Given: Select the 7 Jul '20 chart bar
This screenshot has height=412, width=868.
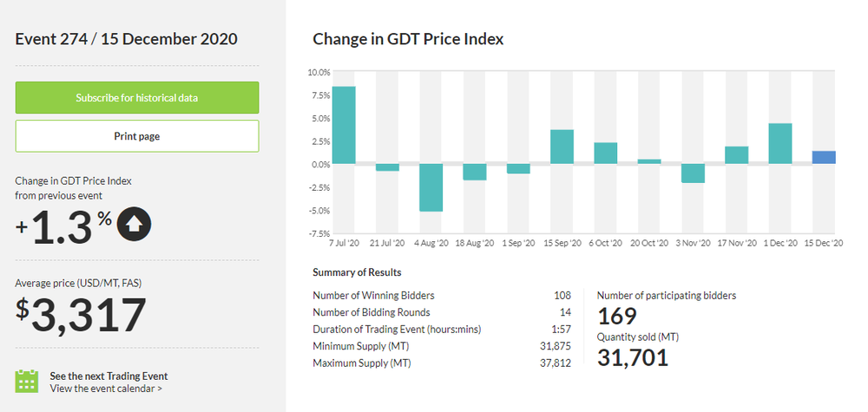Looking at the screenshot, I should point(344,125).
